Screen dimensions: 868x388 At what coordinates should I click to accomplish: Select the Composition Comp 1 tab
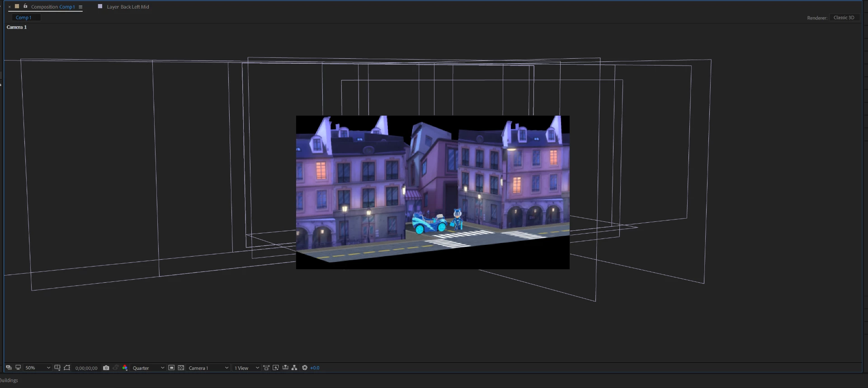[x=53, y=7]
